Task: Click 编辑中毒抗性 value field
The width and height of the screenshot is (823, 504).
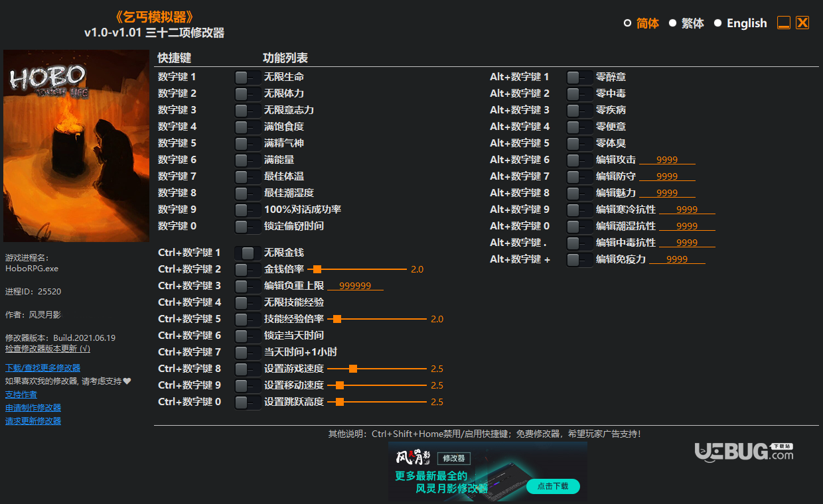Action: point(687,243)
